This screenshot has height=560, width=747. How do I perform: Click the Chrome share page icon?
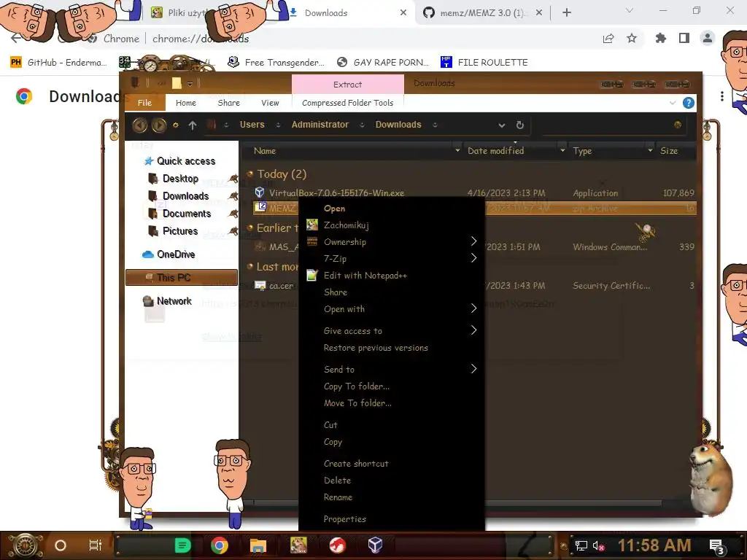pyautogui.click(x=608, y=39)
